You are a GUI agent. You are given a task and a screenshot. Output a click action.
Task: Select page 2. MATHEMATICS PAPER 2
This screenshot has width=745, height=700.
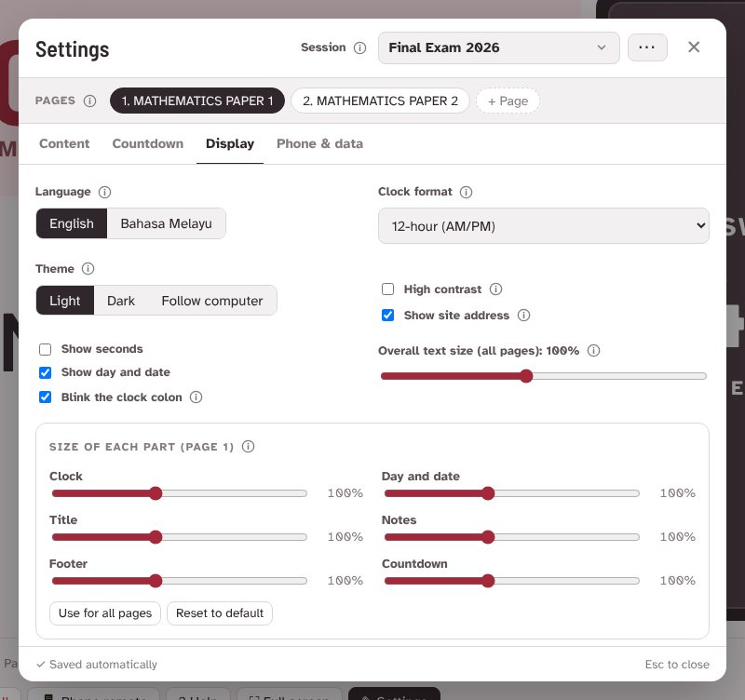coord(380,101)
